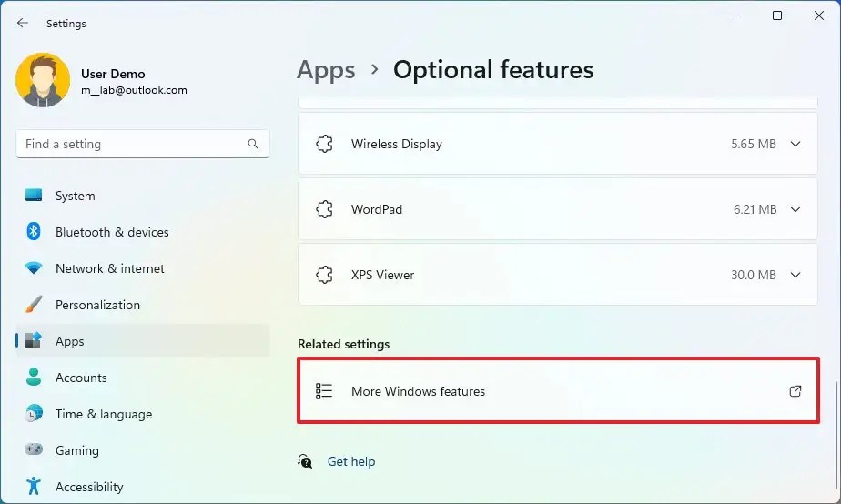This screenshot has height=504, width=841.
Task: Click the Accessibility figure icon
Action: point(34,486)
